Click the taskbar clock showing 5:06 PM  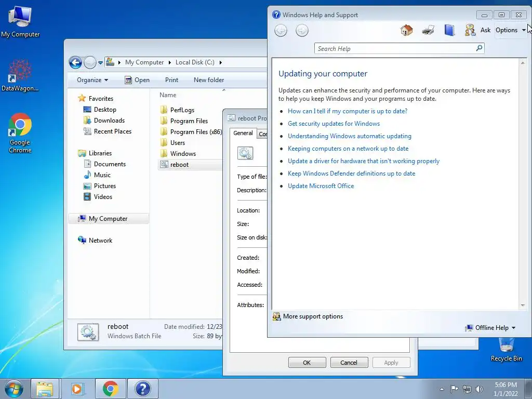(506, 389)
